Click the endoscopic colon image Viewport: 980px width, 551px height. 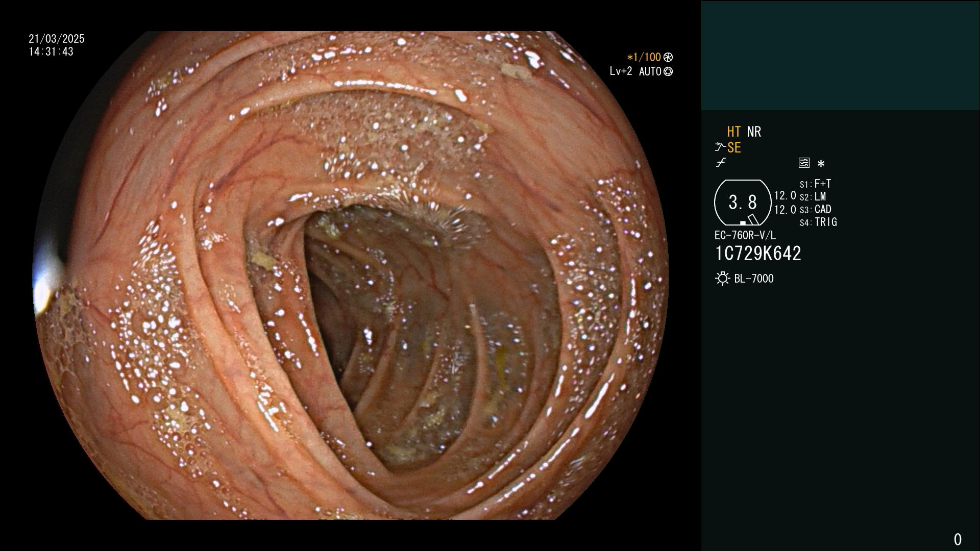pyautogui.click(x=351, y=275)
